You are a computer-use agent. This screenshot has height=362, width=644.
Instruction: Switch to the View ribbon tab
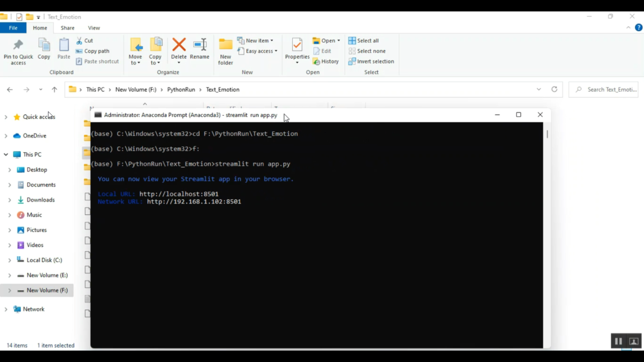94,28
